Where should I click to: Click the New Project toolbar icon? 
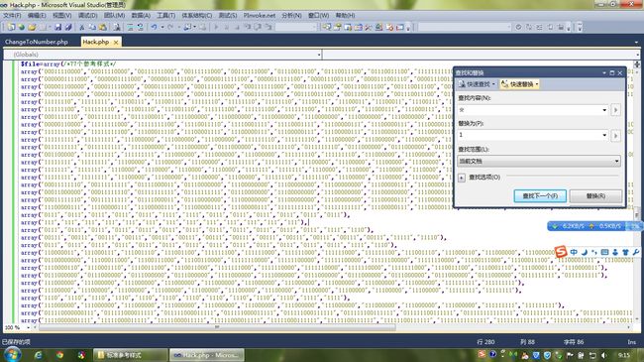coord(11,27)
